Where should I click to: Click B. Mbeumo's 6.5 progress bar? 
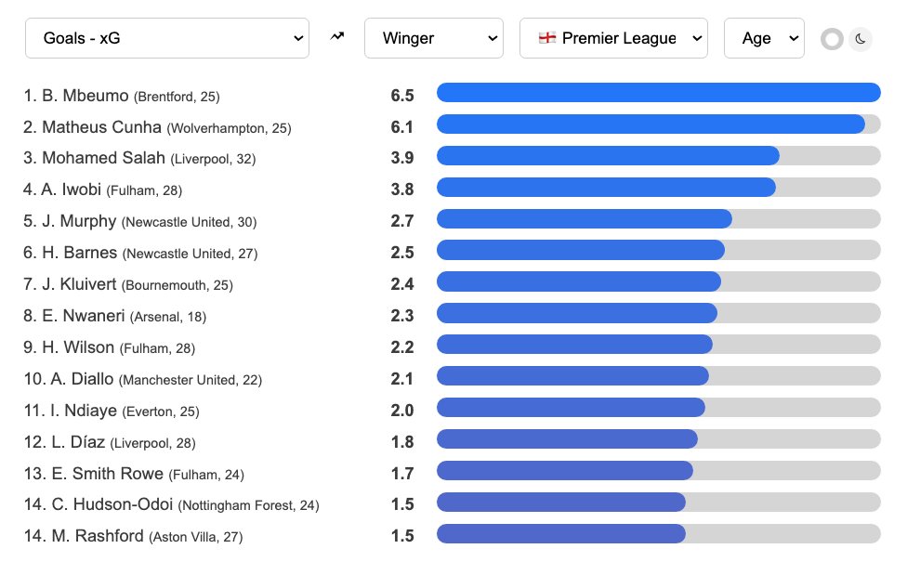658,93
